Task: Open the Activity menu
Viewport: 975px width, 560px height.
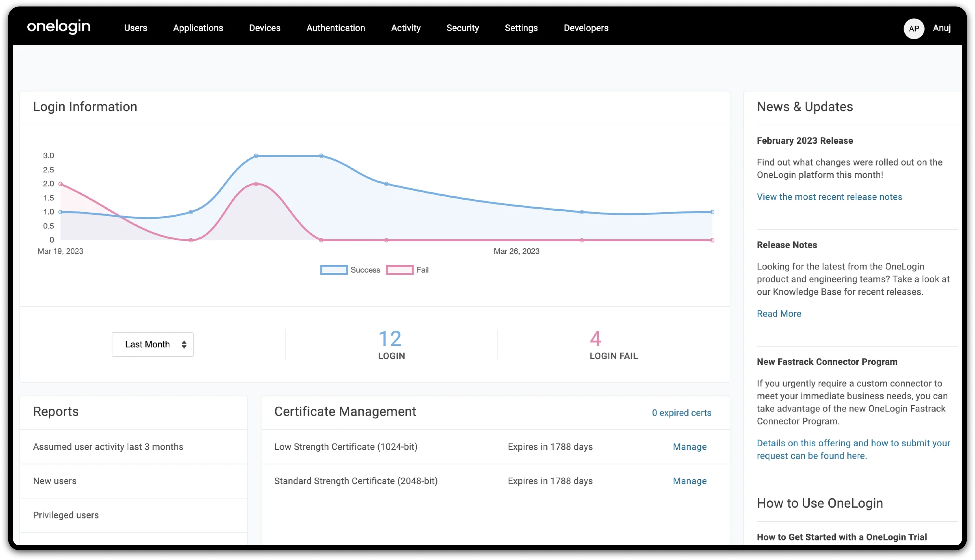Action: point(406,28)
